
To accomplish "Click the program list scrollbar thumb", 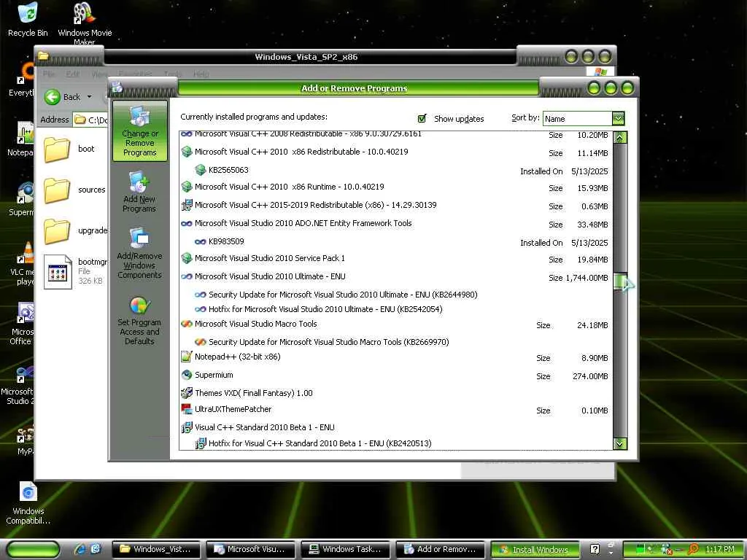I will pos(620,281).
